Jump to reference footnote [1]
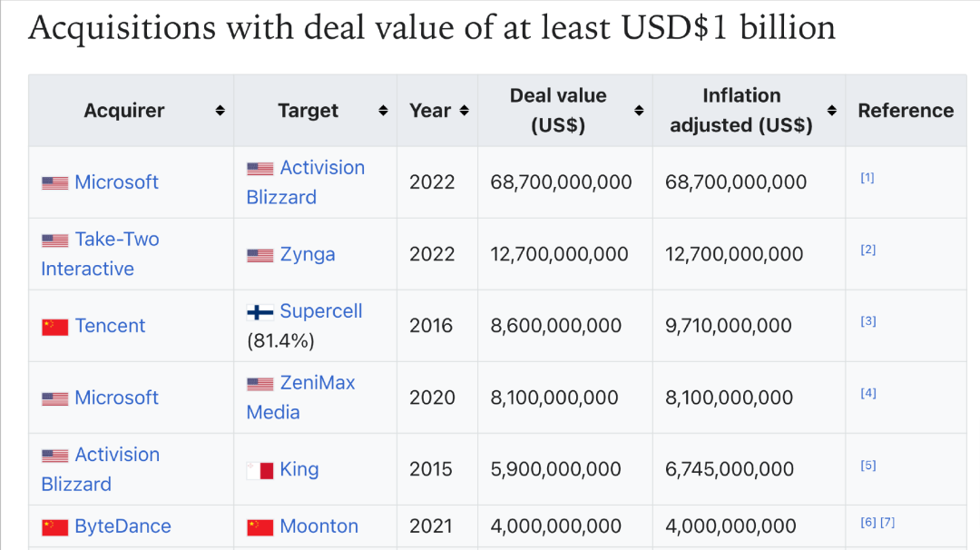The height and width of the screenshot is (550, 980). 867,178
